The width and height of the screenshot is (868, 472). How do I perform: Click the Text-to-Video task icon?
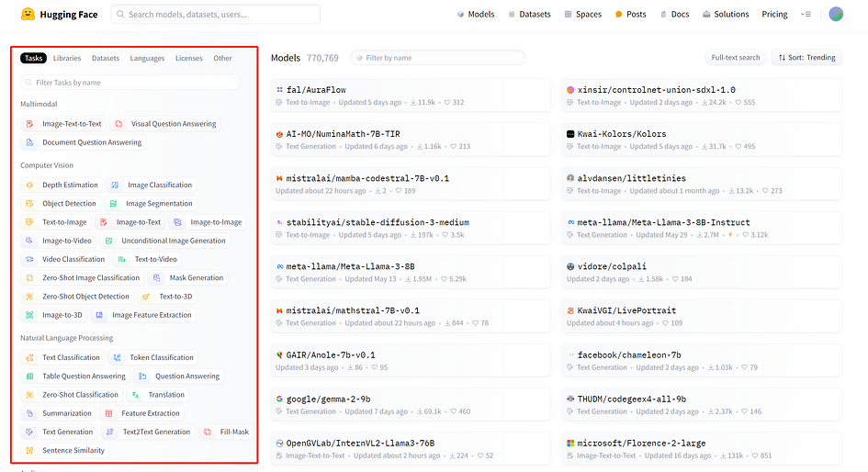click(x=122, y=259)
